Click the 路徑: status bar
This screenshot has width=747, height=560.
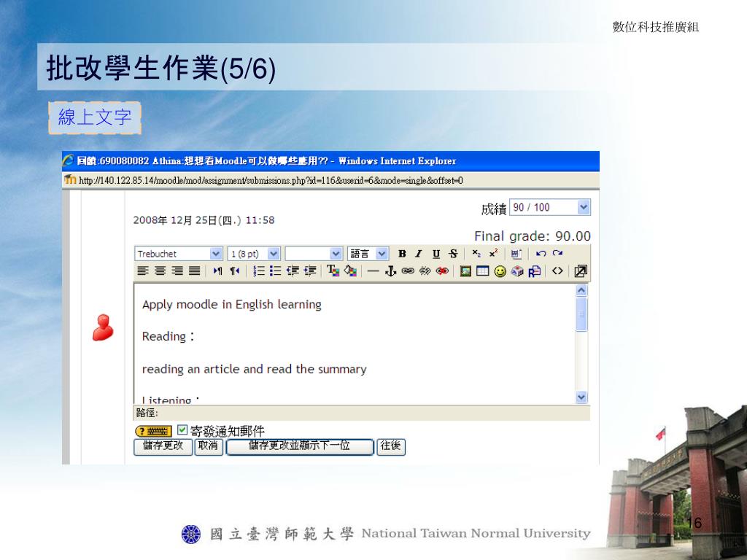point(362,413)
